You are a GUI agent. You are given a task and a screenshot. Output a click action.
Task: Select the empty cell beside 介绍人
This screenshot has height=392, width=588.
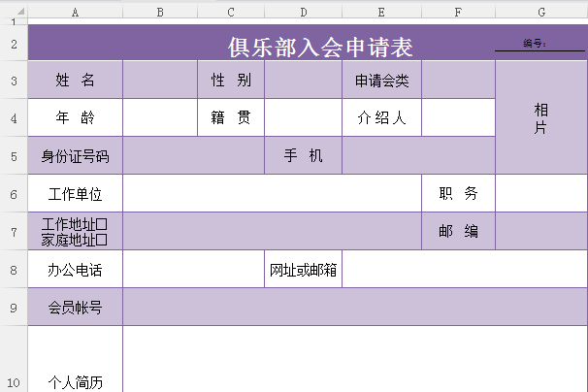pyautogui.click(x=458, y=118)
